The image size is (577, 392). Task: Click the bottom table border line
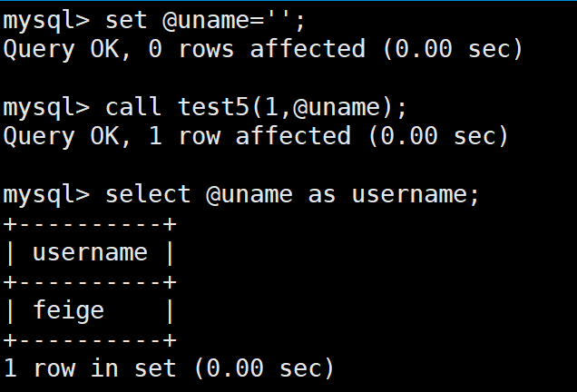[90, 340]
